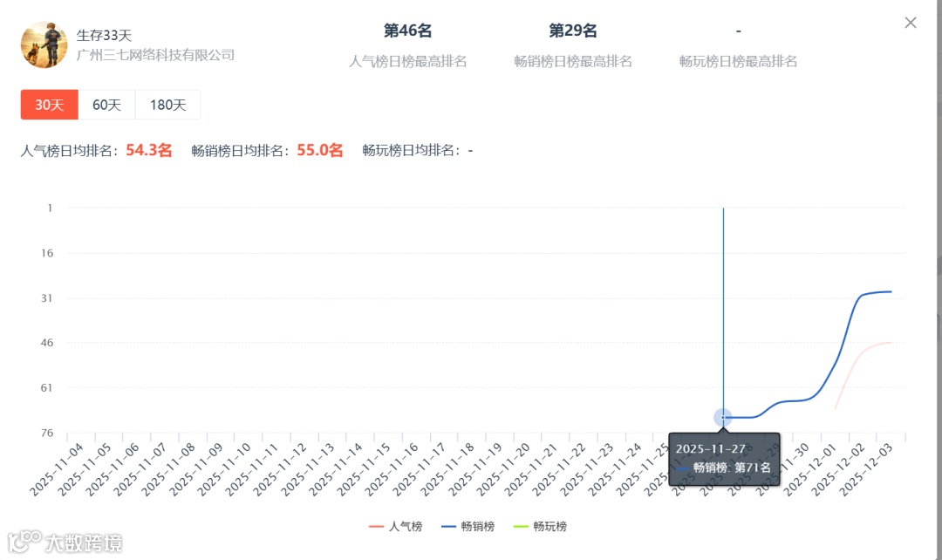This screenshot has height=560, width=942.
Task: Click the 55.0名 average bestseller rank
Action: click(x=320, y=150)
